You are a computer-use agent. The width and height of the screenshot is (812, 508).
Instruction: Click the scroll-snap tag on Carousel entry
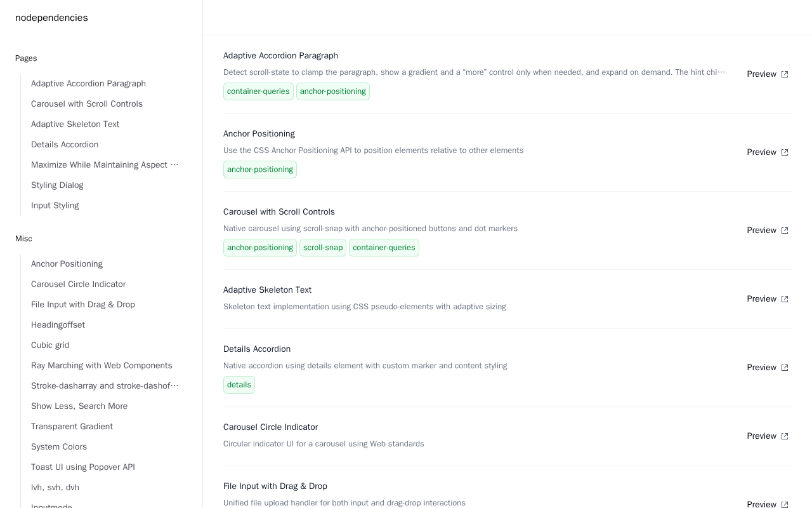click(x=323, y=248)
